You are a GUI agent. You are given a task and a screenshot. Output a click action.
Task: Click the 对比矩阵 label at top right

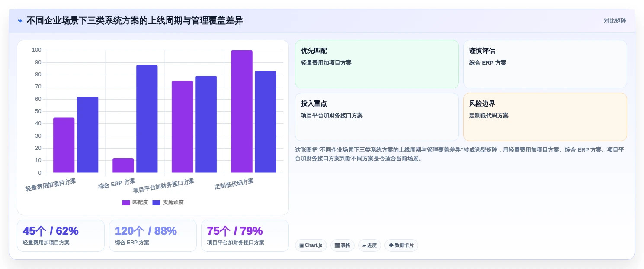615,21
